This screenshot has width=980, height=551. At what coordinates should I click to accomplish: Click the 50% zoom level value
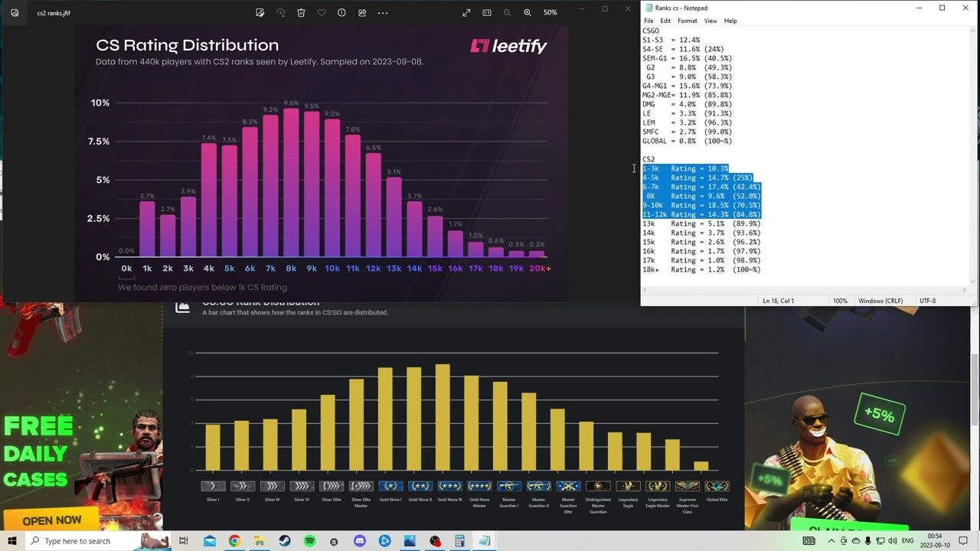550,13
